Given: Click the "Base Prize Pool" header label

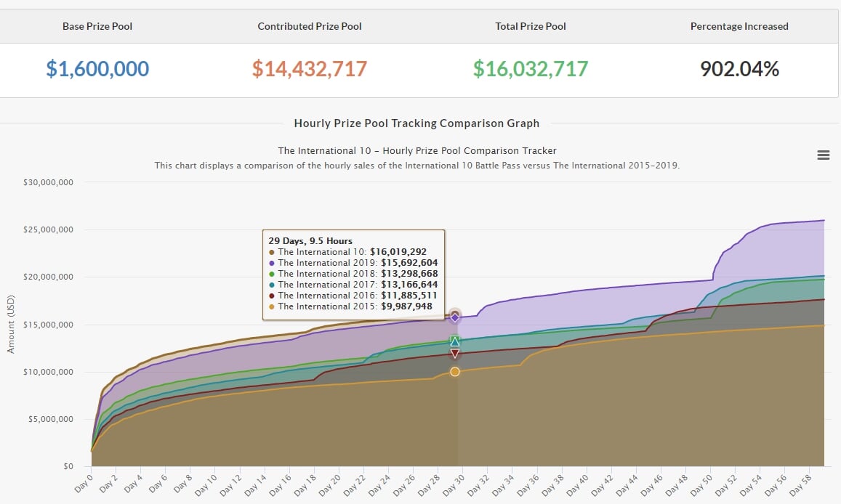Looking at the screenshot, I should coord(97,26).
